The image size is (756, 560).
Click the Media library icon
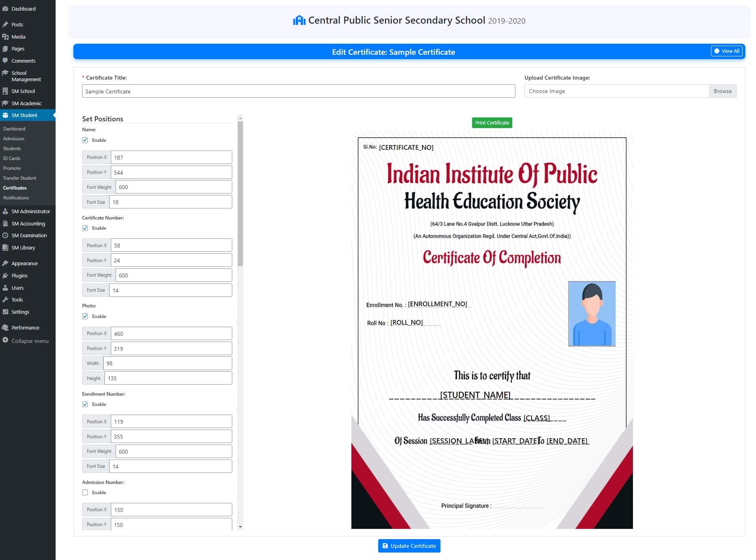pyautogui.click(x=5, y=37)
